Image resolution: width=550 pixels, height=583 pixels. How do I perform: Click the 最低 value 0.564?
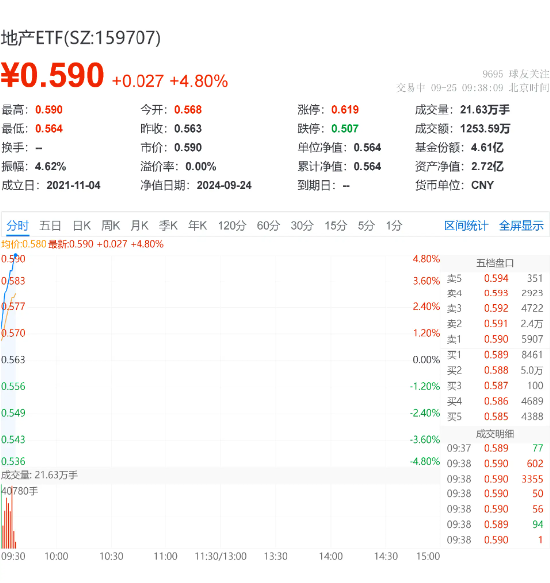[x=49, y=129]
